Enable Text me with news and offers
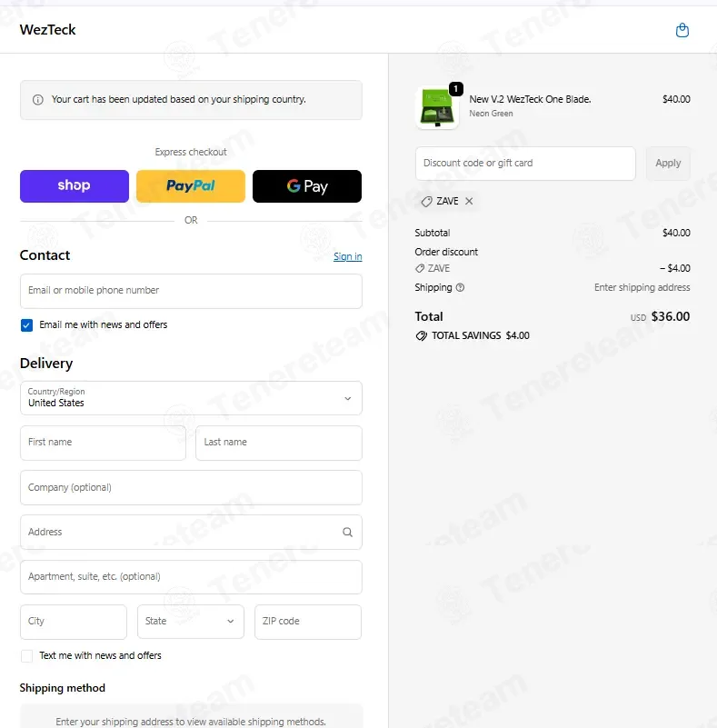The width and height of the screenshot is (717, 728). [x=27, y=656]
